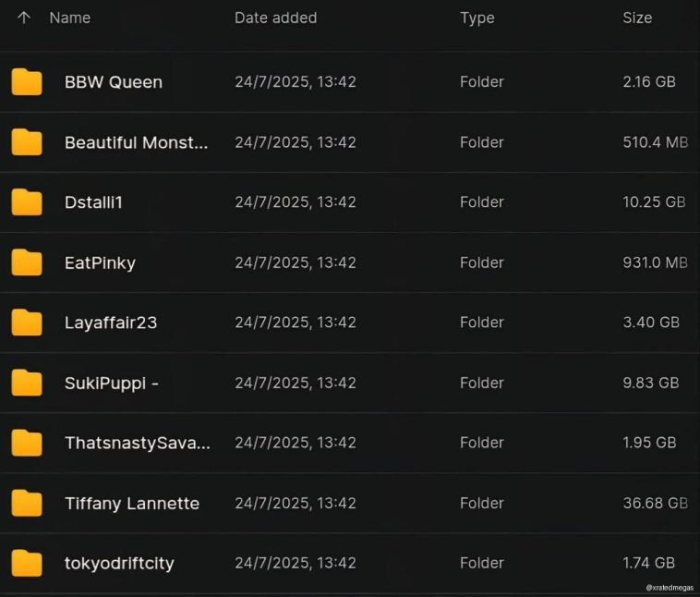Image resolution: width=700 pixels, height=597 pixels.
Task: Sort files by the Size column header
Action: pyautogui.click(x=637, y=18)
